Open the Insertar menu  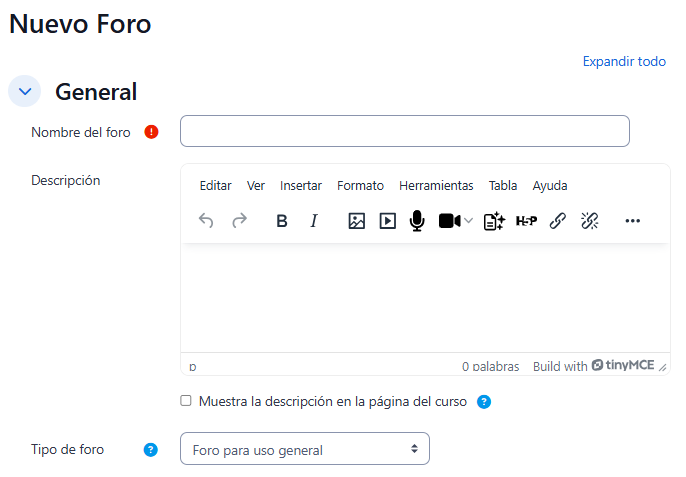(x=301, y=185)
